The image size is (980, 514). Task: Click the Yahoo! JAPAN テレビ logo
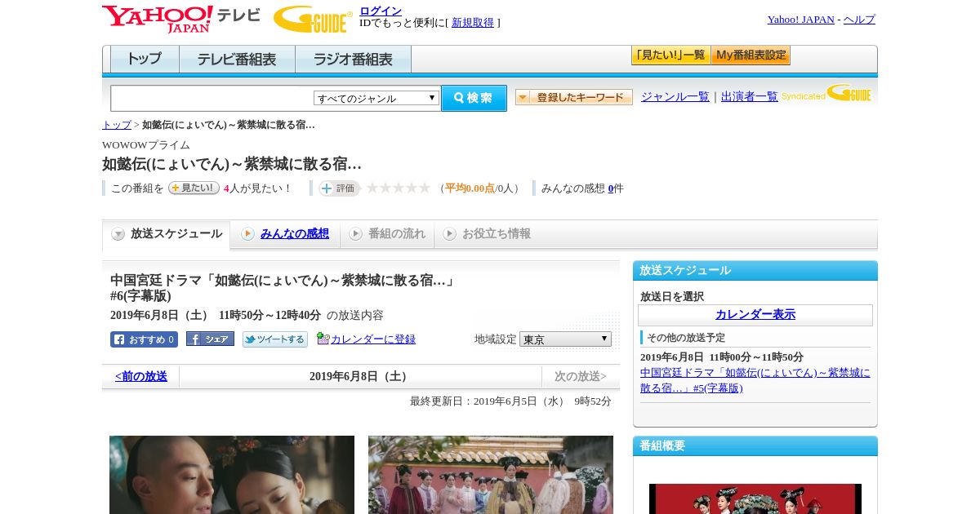pyautogui.click(x=181, y=18)
